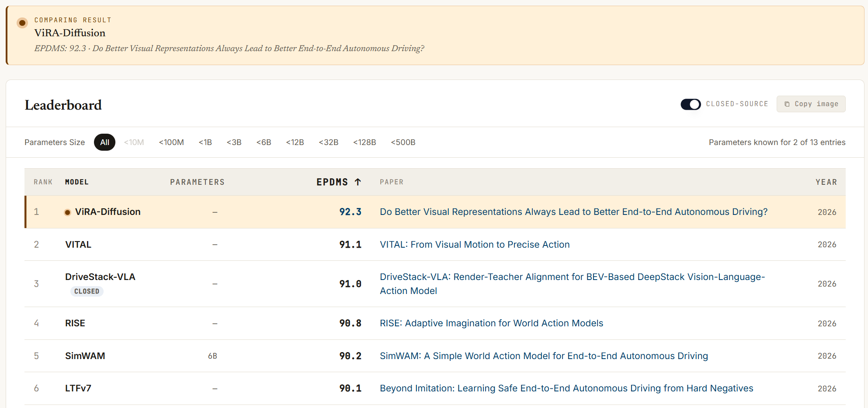Open the RISE: Adaptive Imagination paper link
This screenshot has width=868, height=408.
tap(491, 323)
